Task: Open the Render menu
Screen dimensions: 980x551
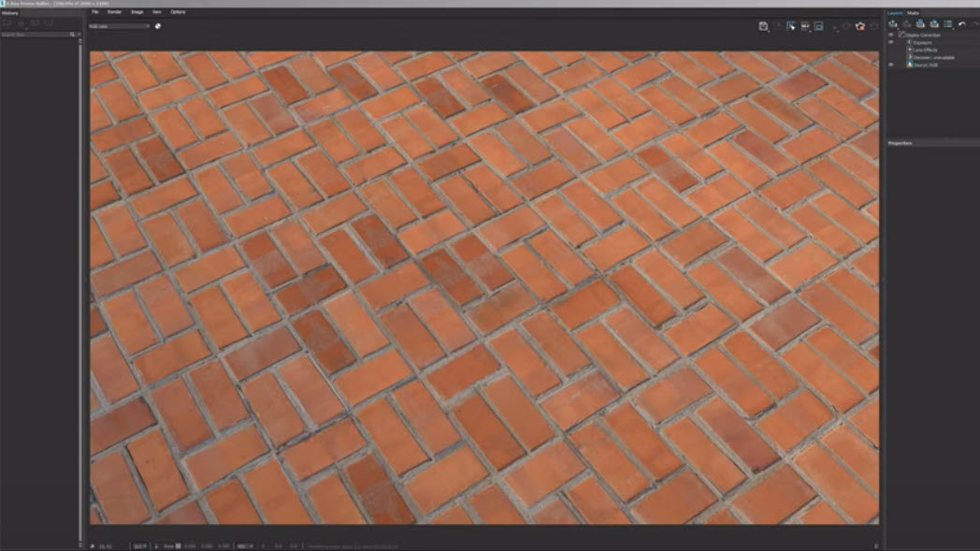Action: pyautogui.click(x=114, y=12)
